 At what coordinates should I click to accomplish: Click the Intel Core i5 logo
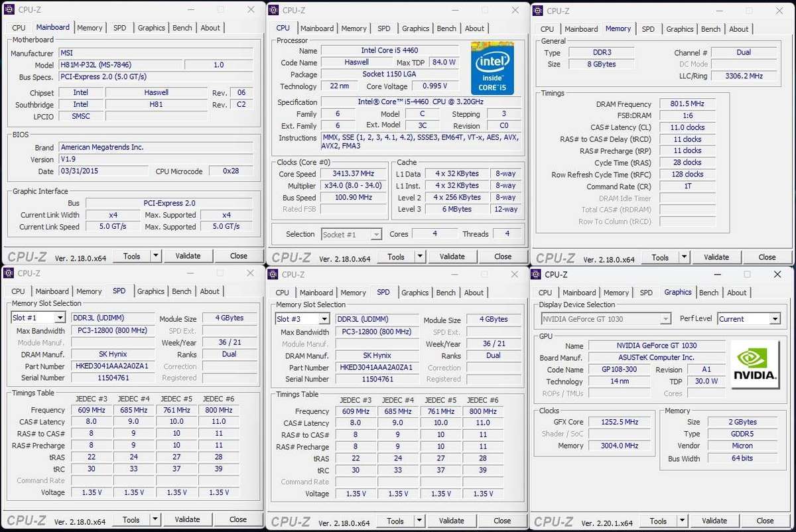[492, 68]
